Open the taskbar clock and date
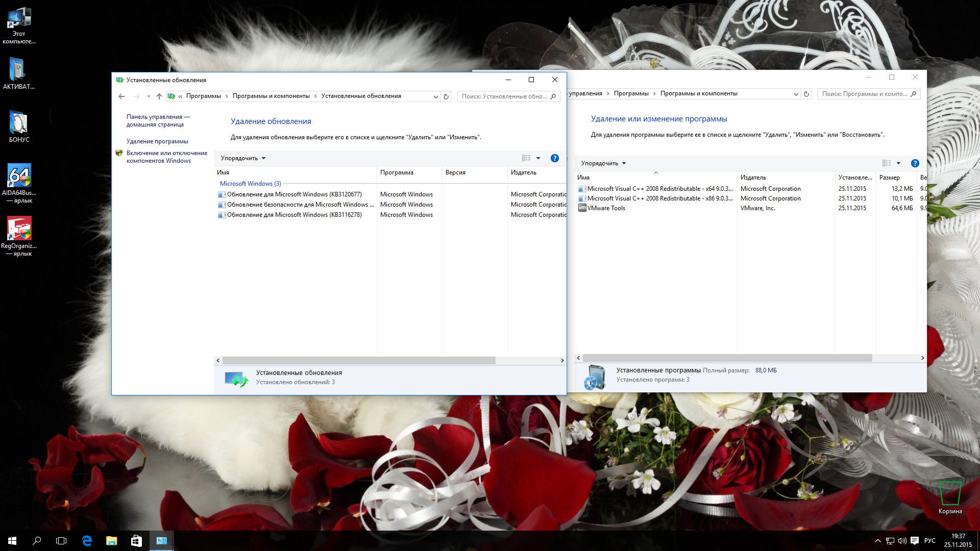Viewport: 980px width, 551px height. pos(958,541)
